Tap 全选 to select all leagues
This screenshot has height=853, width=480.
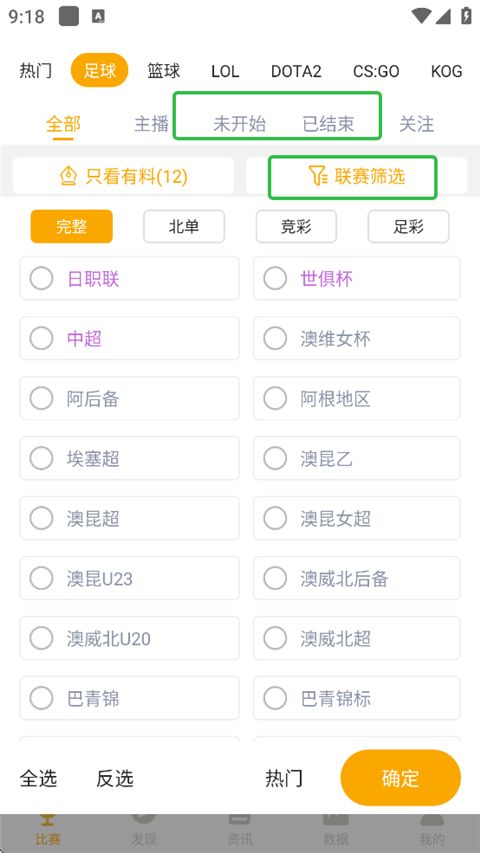click(x=39, y=778)
